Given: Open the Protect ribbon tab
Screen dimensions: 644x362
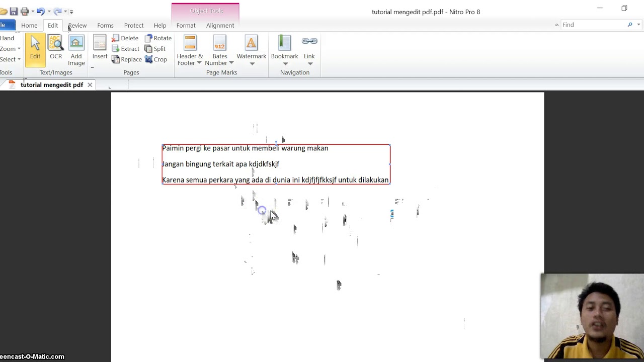Looking at the screenshot, I should click(134, 25).
